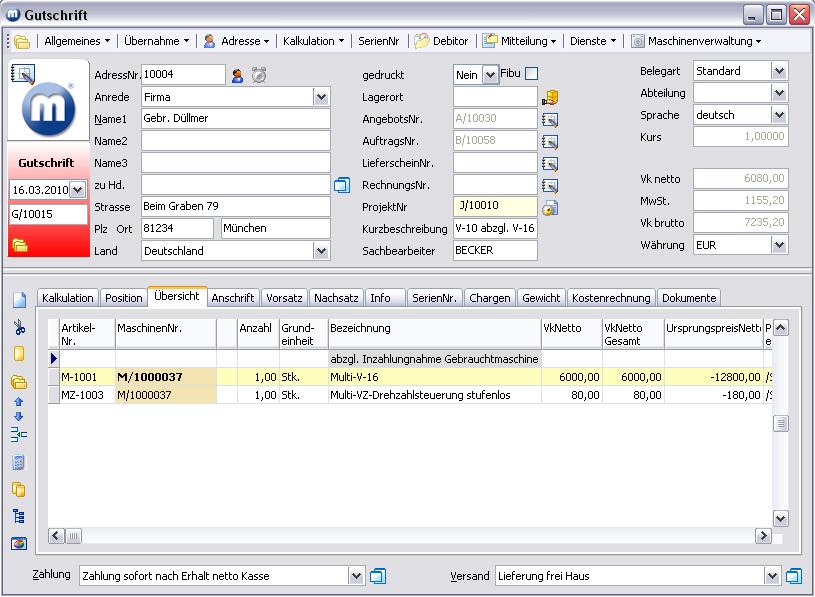Switch to the Kalkulation tab
Viewport: 815px width, 597px height.
point(68,298)
